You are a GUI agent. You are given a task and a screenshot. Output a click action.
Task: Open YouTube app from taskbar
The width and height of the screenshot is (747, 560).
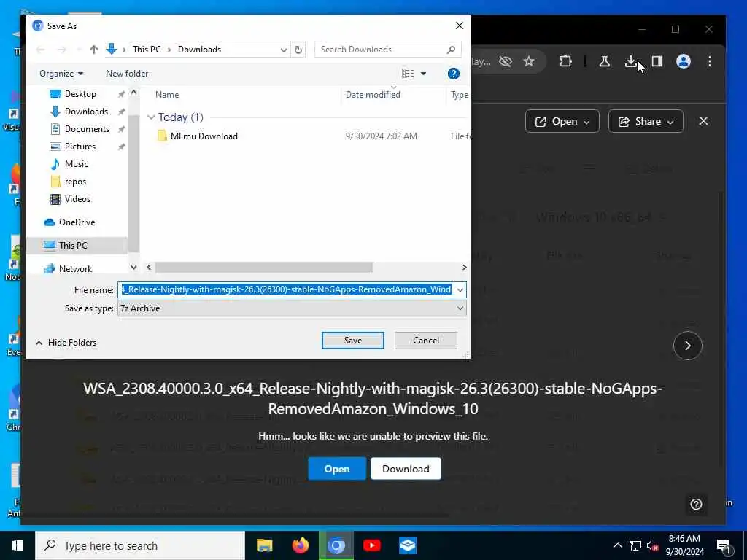pos(371,545)
